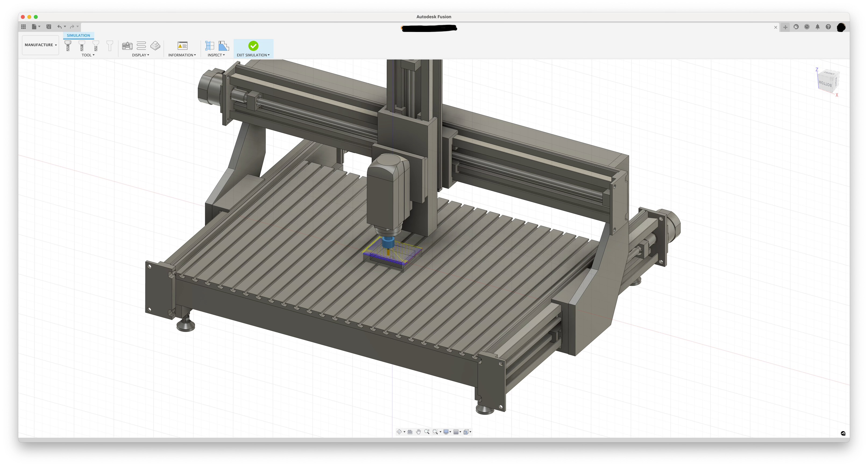Open the Orbit tool in the navigation bar
This screenshot has height=466, width=868.
click(x=400, y=432)
